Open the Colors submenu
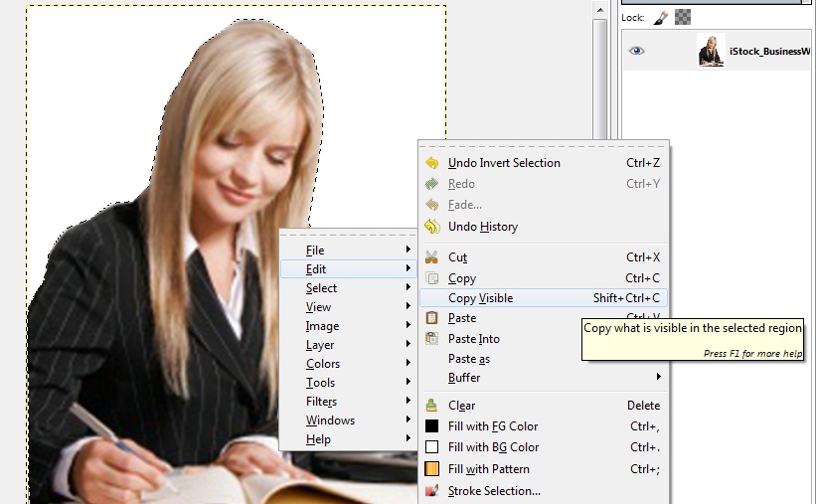 pos(348,364)
